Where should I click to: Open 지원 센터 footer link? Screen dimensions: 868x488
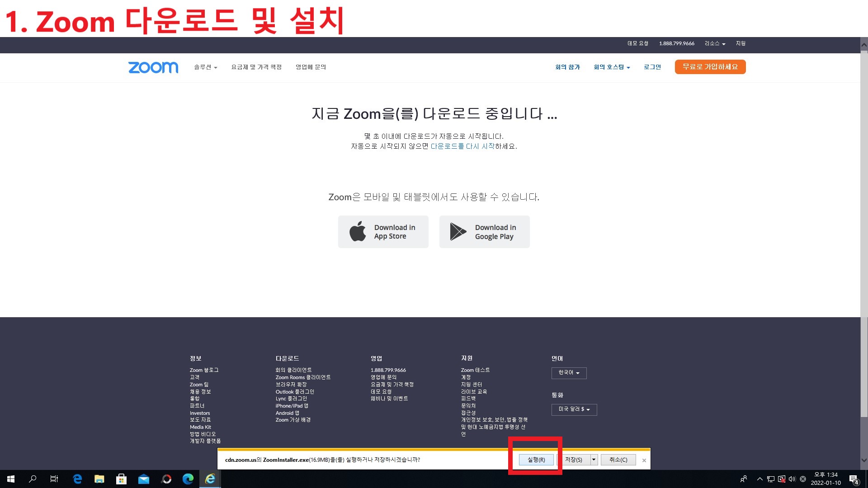click(471, 385)
